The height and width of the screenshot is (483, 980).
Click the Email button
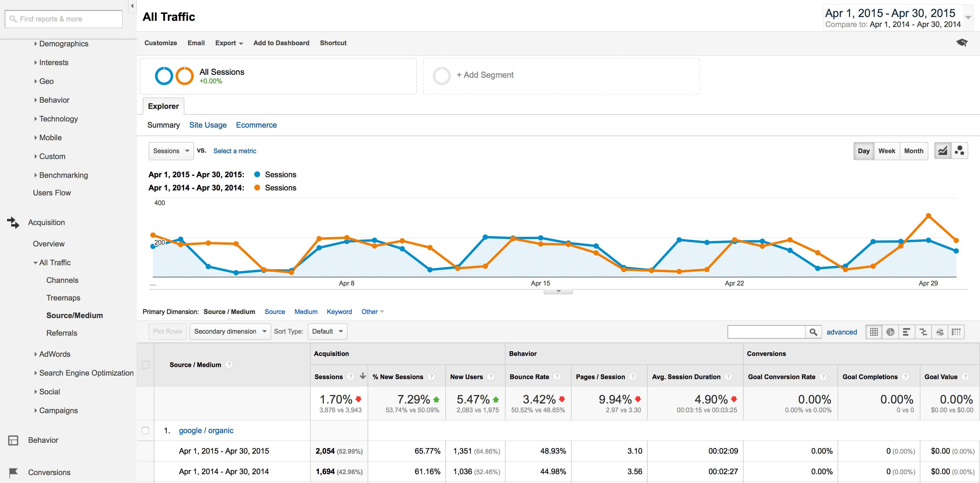196,43
